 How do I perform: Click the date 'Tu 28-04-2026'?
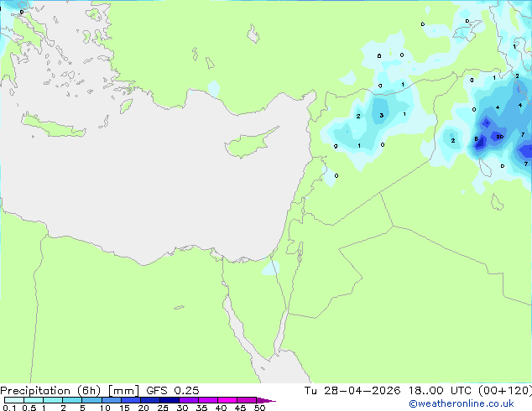352,391
